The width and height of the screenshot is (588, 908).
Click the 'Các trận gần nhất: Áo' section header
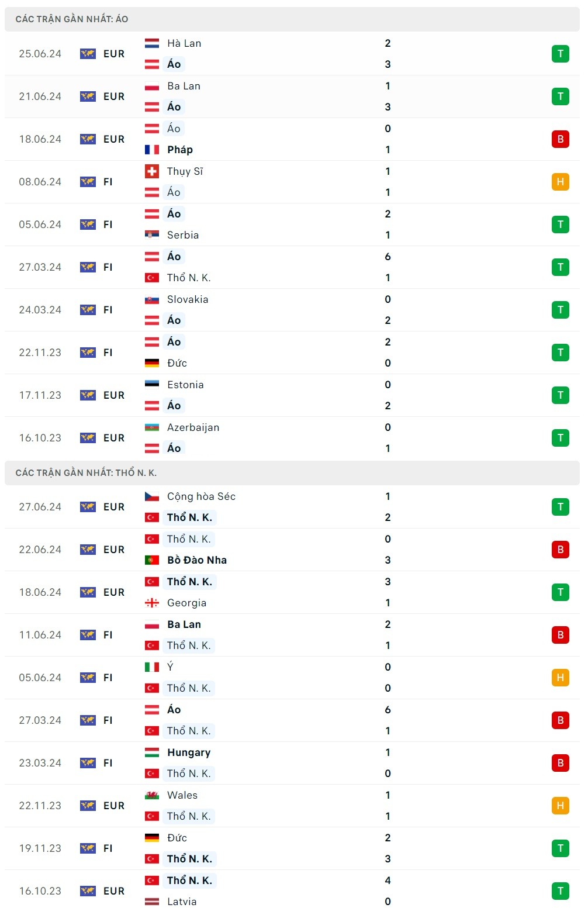coord(72,19)
